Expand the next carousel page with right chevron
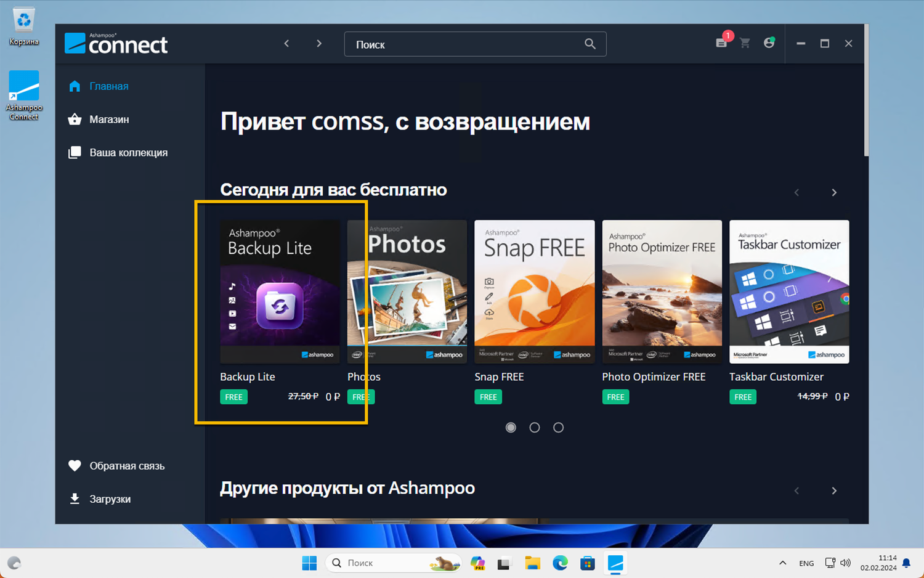 (x=834, y=192)
